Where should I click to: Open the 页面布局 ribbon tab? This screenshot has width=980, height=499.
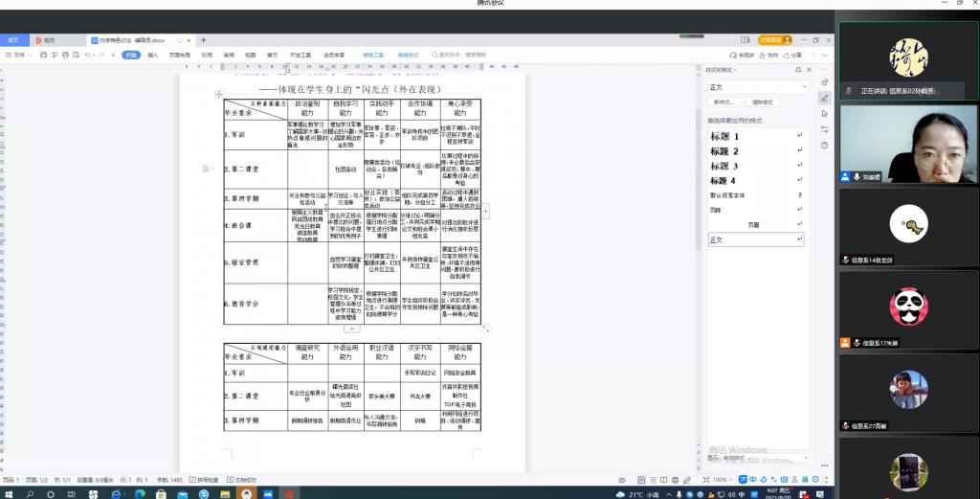[179, 55]
